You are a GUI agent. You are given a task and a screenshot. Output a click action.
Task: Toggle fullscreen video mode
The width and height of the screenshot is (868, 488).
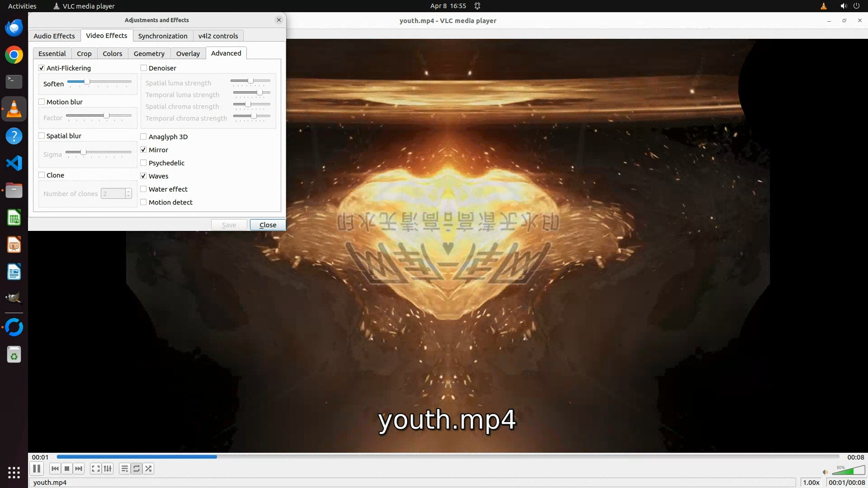[95, 469]
